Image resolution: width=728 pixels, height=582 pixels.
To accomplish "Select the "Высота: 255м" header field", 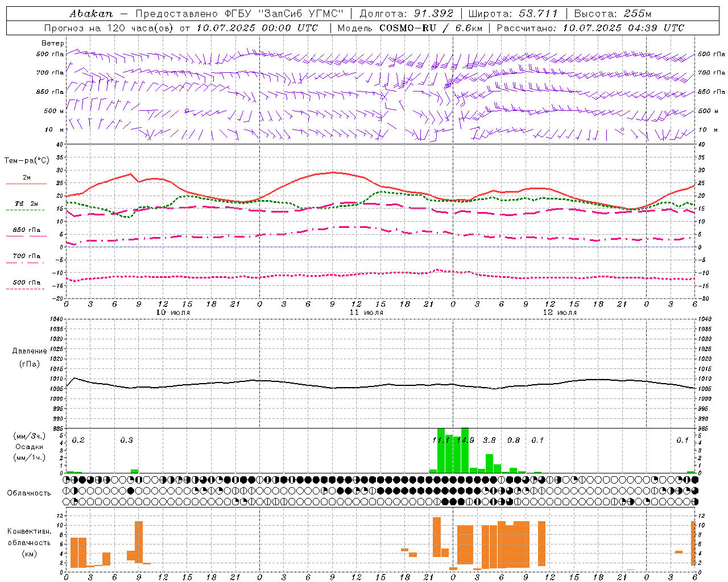I will point(613,14).
